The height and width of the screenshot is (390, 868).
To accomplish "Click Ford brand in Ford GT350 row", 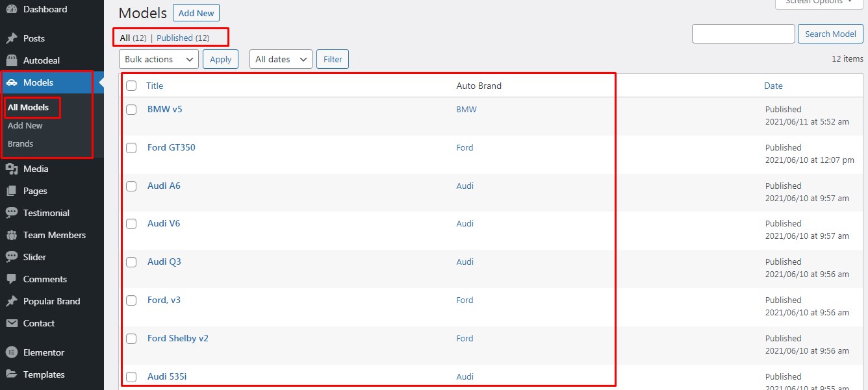I will click(465, 147).
